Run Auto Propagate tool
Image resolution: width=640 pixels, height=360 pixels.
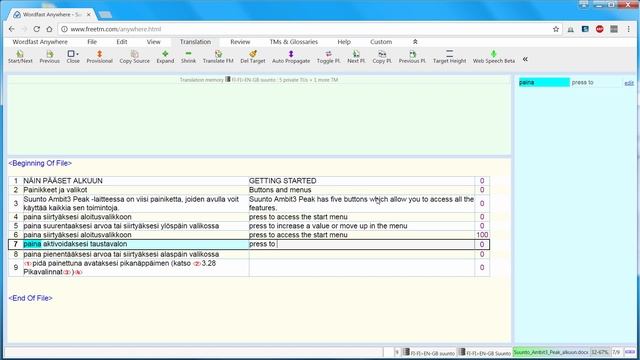(x=291, y=56)
